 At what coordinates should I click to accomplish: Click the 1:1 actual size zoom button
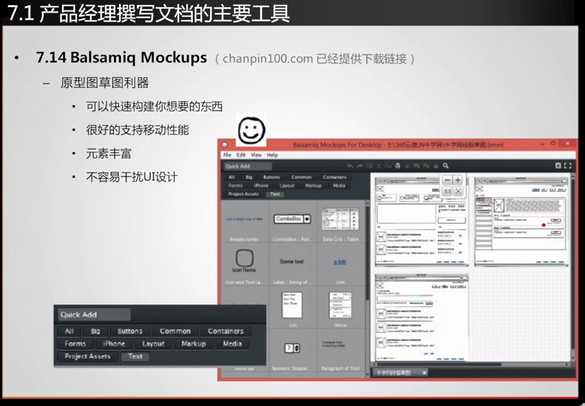click(447, 191)
